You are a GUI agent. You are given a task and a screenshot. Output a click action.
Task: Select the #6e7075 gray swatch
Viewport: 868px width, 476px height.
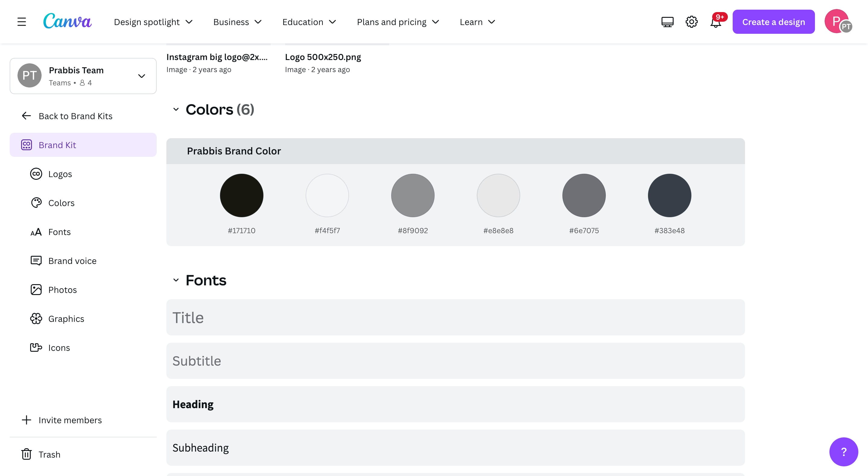click(x=584, y=195)
